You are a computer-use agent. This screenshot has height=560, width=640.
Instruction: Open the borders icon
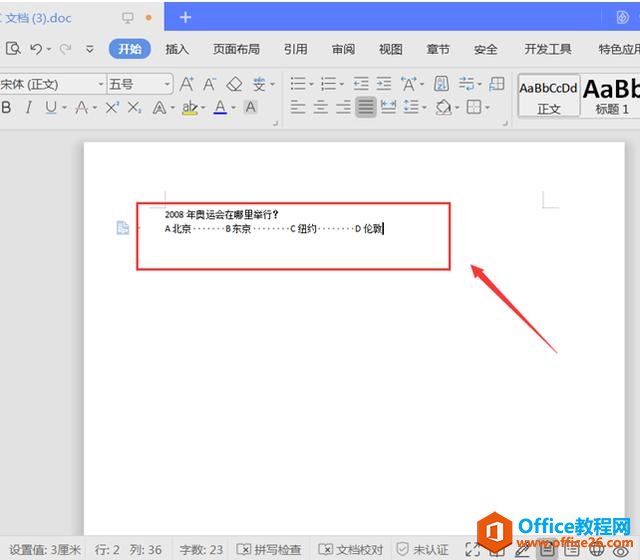[x=473, y=107]
